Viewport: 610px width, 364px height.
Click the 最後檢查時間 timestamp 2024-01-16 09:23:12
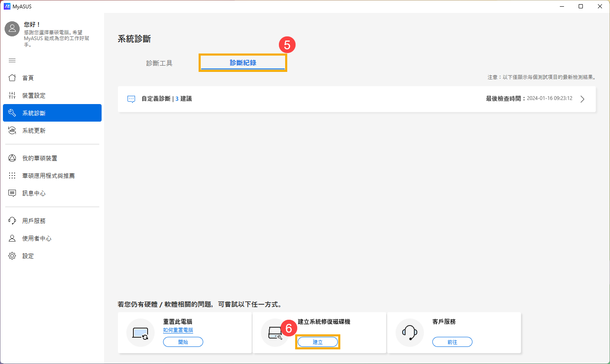tap(549, 98)
